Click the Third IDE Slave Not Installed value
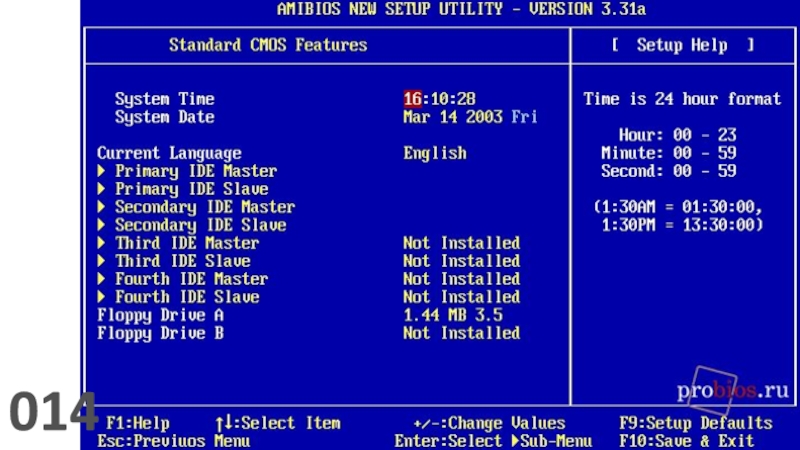800x450 pixels. pyautogui.click(x=462, y=261)
